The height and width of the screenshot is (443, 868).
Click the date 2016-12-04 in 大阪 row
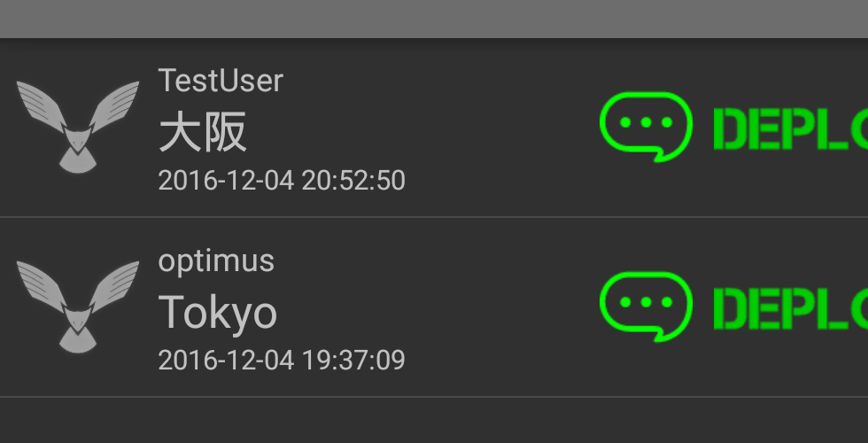tap(226, 181)
